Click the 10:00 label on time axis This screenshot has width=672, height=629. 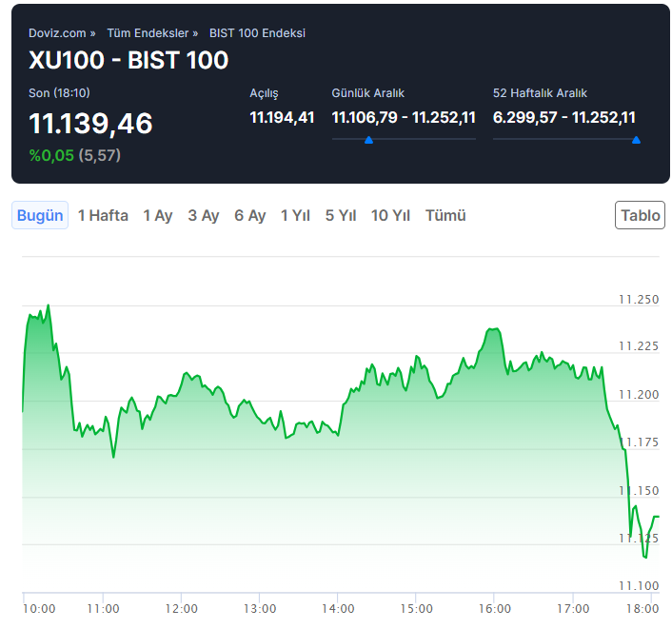pyautogui.click(x=39, y=608)
